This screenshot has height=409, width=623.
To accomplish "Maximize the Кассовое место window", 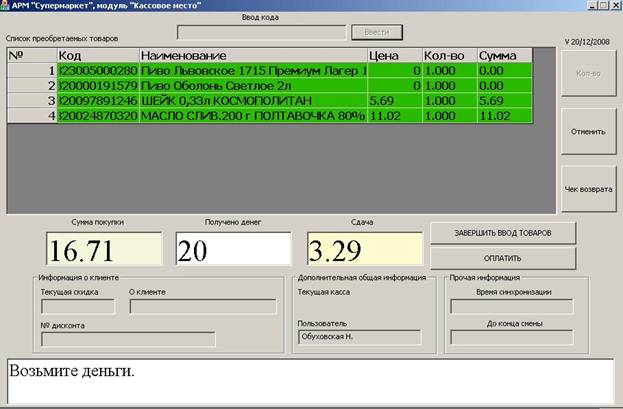I will pyautogui.click(x=603, y=5).
